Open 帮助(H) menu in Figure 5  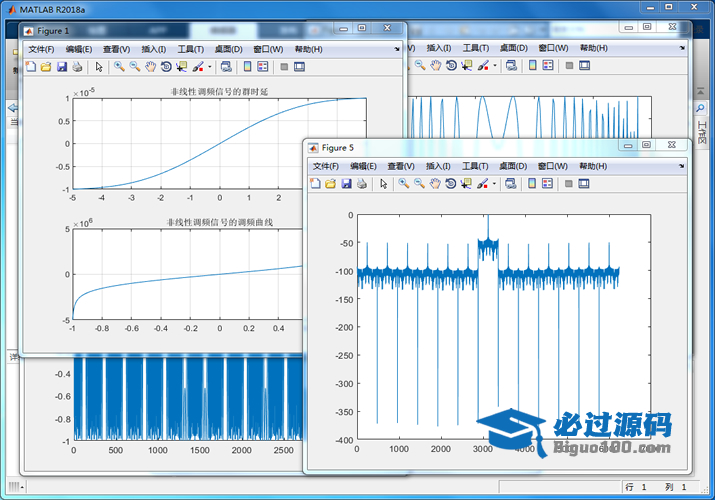point(594,166)
